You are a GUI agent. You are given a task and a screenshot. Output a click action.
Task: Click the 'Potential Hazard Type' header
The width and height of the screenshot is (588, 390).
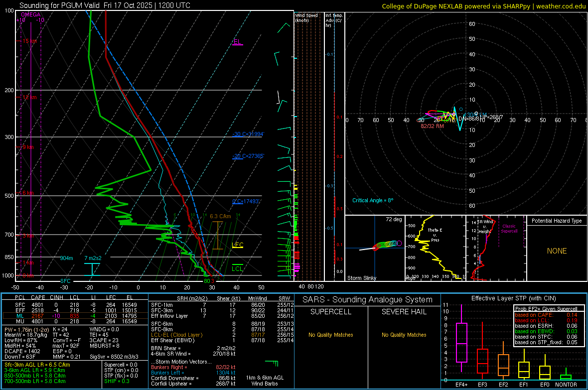pos(557,221)
